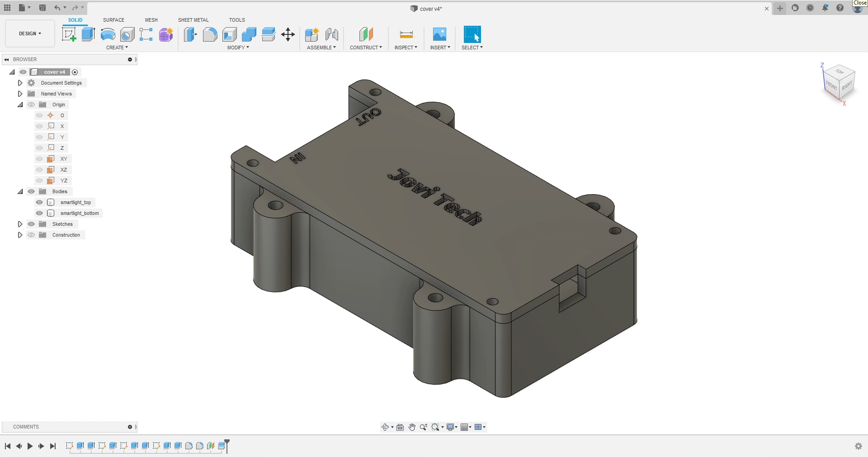Switch to the SHEET METAL tab

tap(193, 20)
